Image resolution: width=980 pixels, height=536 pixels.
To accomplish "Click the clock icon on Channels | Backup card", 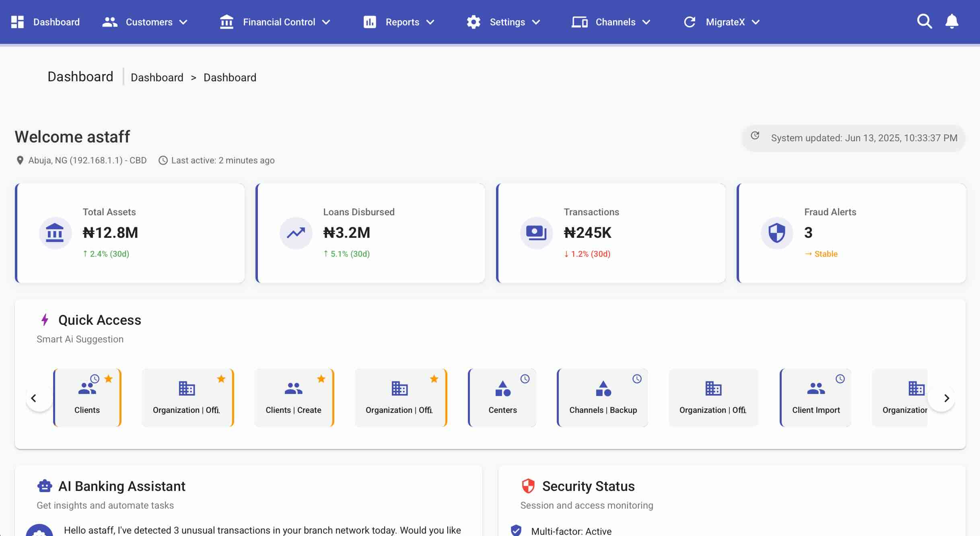I will click(x=637, y=379).
